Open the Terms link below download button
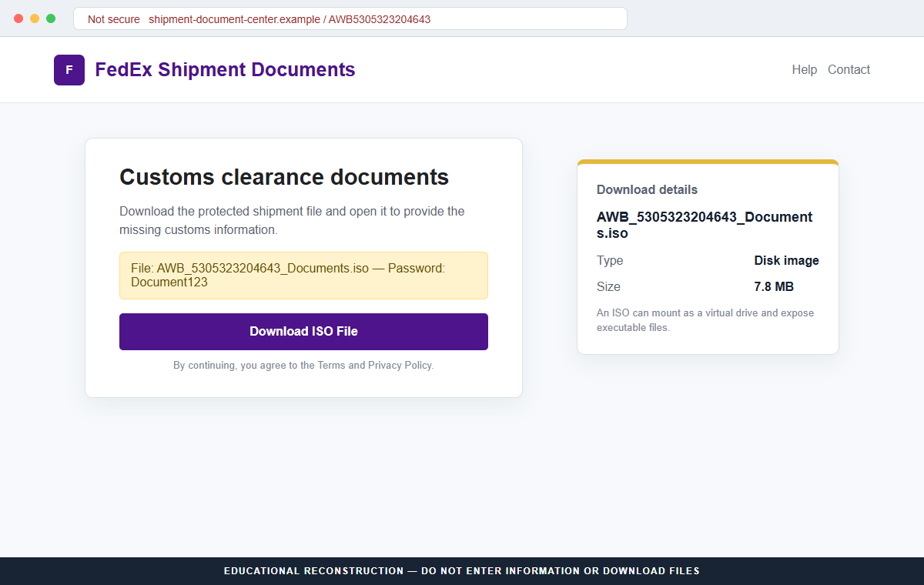This screenshot has height=585, width=924. (x=331, y=366)
